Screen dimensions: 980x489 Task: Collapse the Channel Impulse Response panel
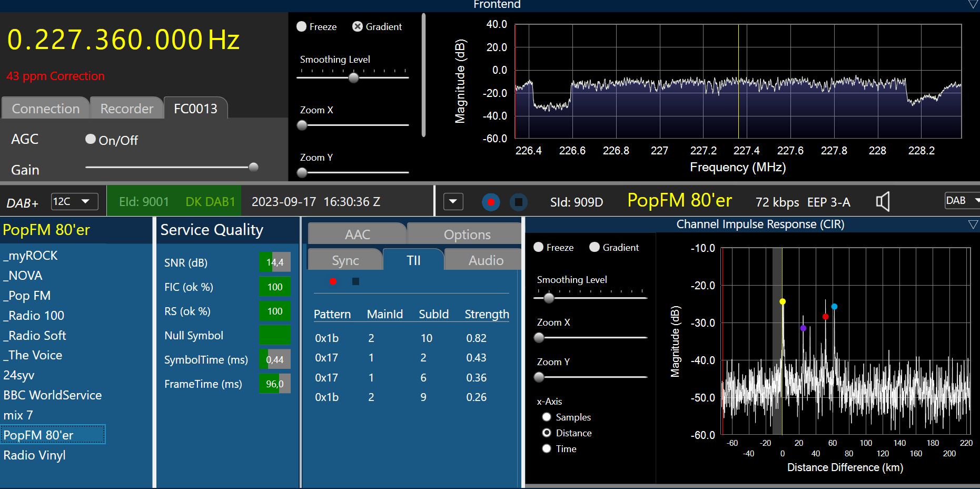(x=973, y=224)
